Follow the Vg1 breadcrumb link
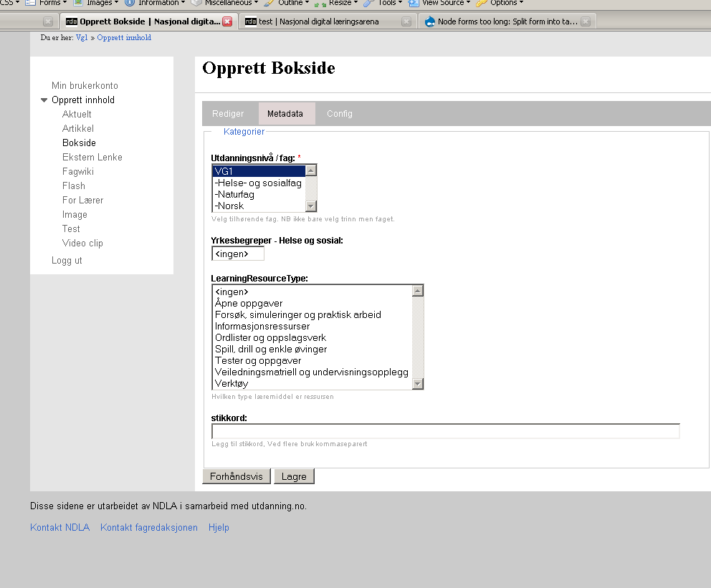 pos(82,37)
